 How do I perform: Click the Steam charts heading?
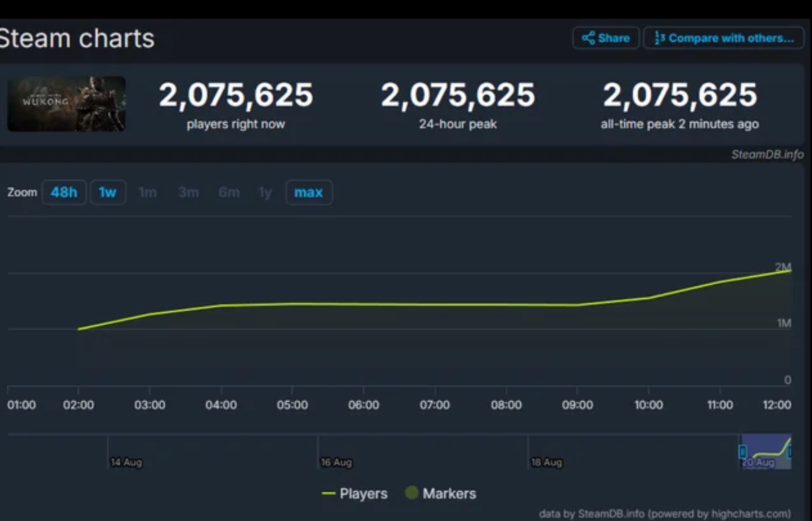click(x=77, y=39)
